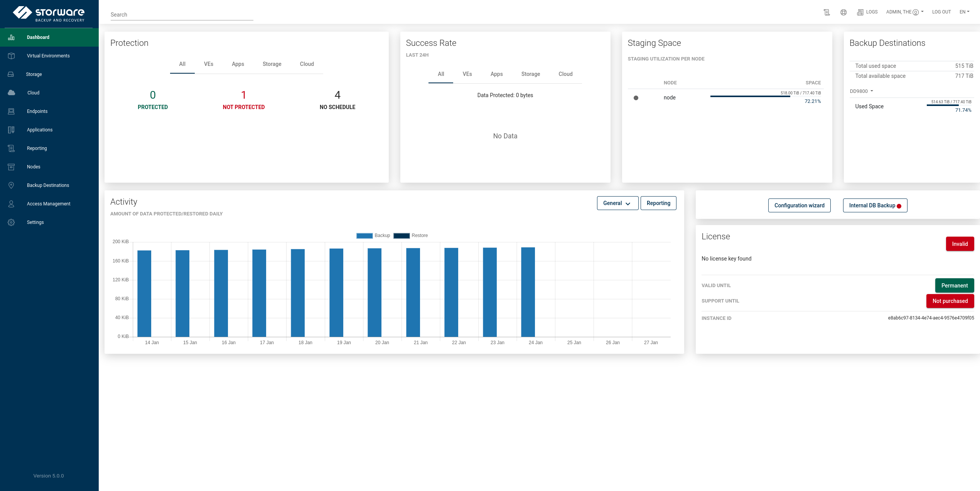Open the help lifebuoy icon
Viewport: 980px width, 491px height.
(843, 12)
